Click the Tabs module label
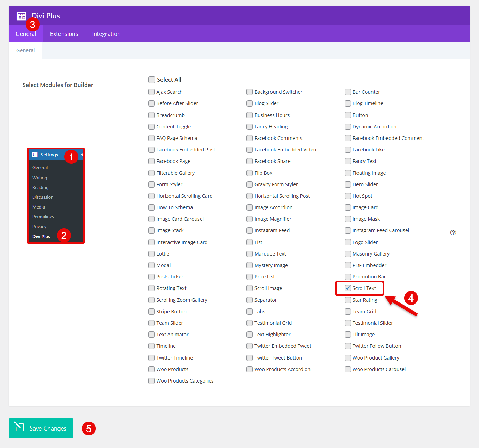Image resolution: width=479 pixels, height=448 pixels. pyautogui.click(x=260, y=312)
